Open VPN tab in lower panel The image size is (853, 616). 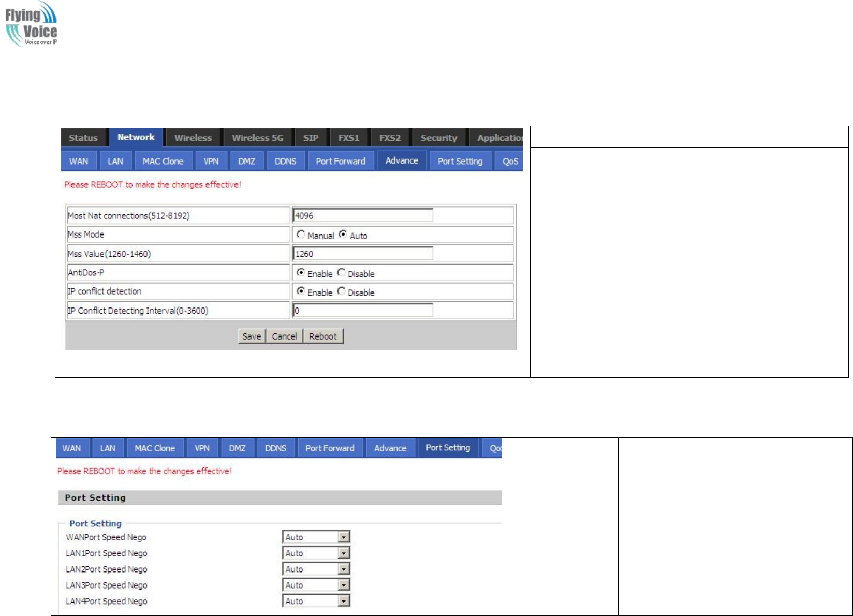(202, 448)
